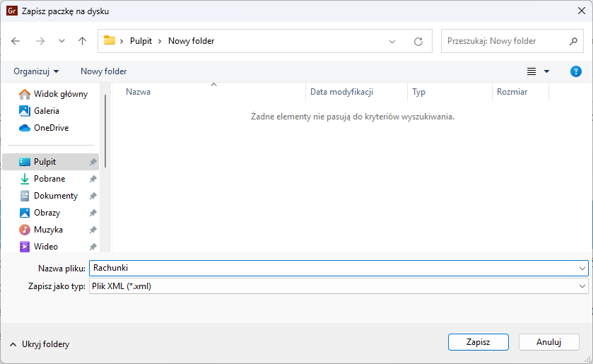The image size is (593, 364).
Task: Select OneDrive in the navigation pane
Action: point(51,128)
